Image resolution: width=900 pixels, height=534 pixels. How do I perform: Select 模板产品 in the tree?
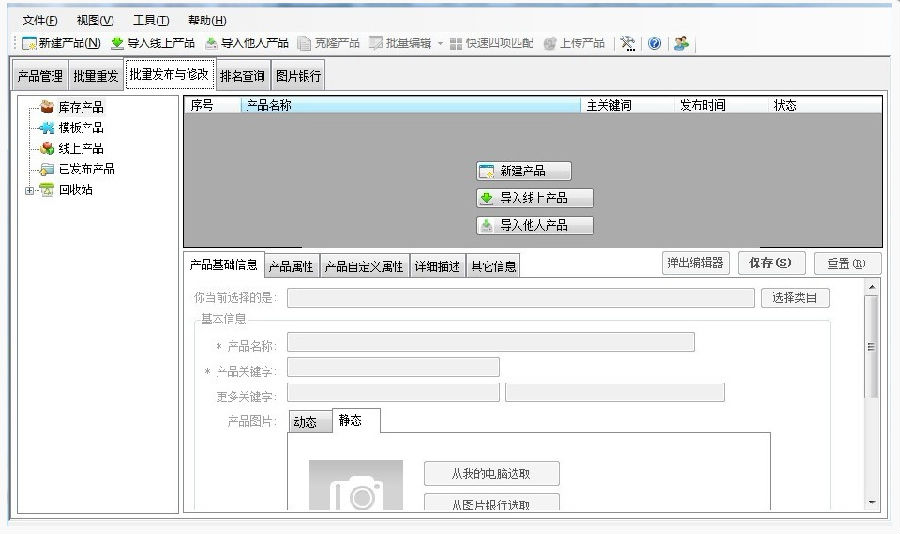pos(81,127)
